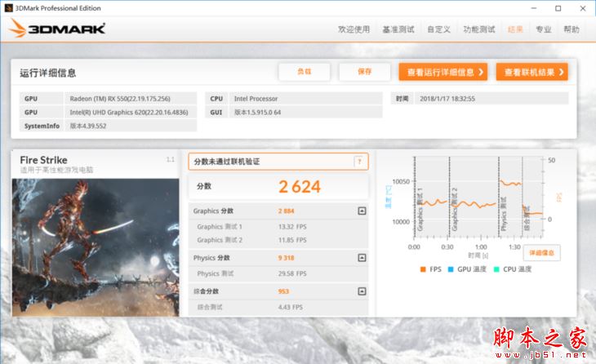Toggle the CPU 温度 legend swatch

(496, 269)
